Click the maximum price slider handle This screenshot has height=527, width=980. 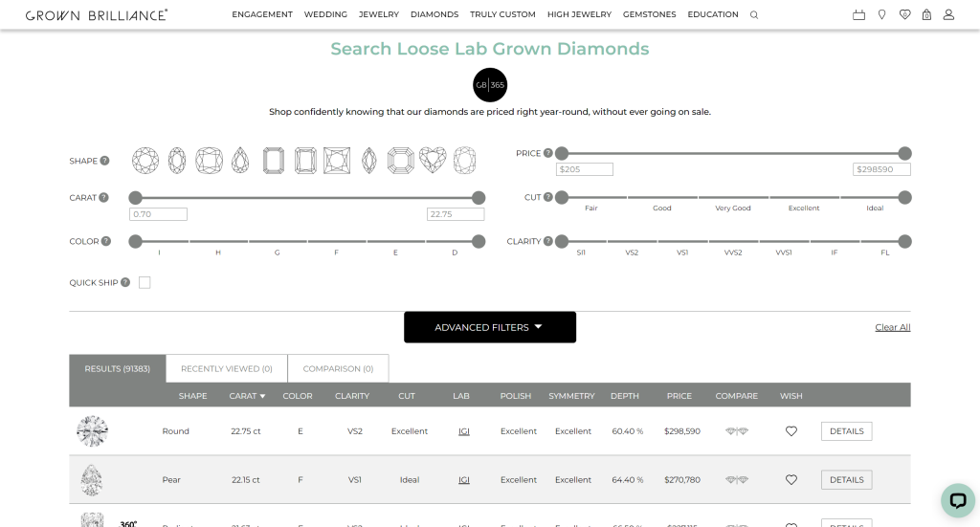(904, 153)
